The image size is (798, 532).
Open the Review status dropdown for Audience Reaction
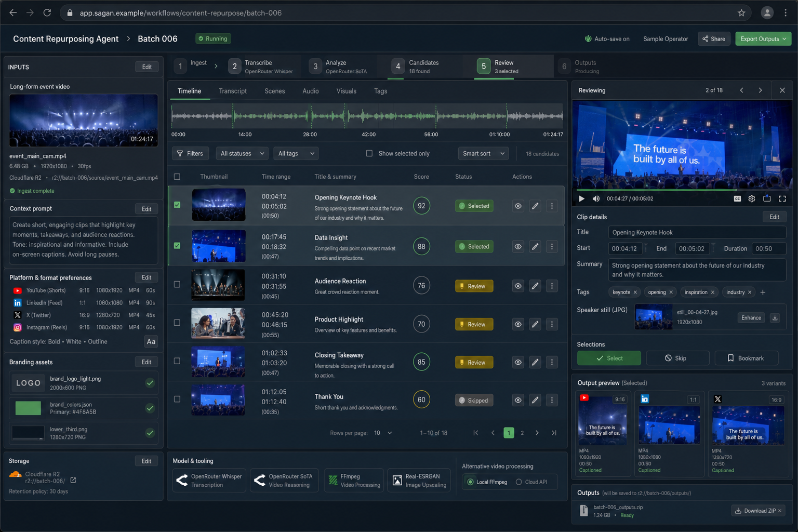[474, 286]
